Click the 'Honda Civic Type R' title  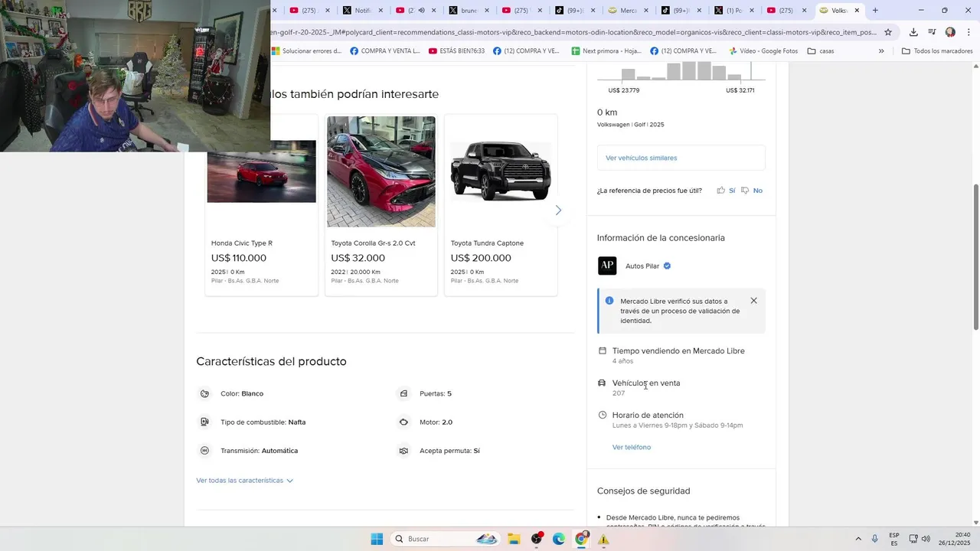click(242, 243)
